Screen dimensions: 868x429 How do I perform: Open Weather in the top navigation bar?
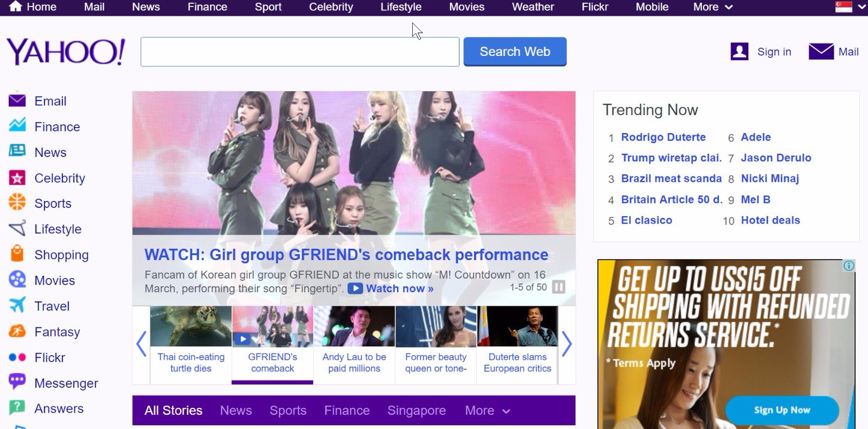533,7
